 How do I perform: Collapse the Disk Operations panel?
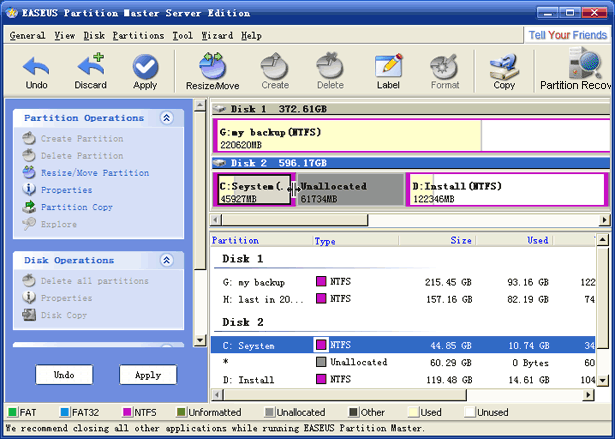pos(166,260)
